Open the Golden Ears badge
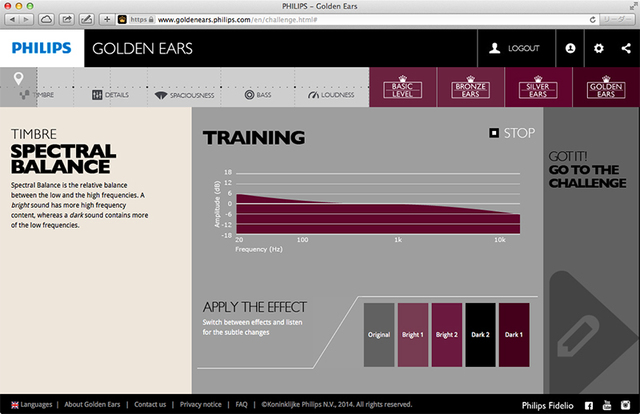Image resolution: width=640 pixels, height=414 pixels. point(606,87)
